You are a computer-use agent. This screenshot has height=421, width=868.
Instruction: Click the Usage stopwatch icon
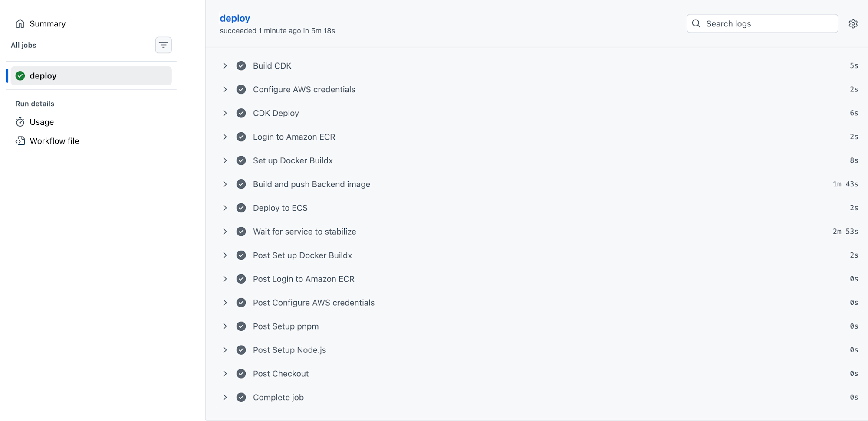[x=20, y=122]
